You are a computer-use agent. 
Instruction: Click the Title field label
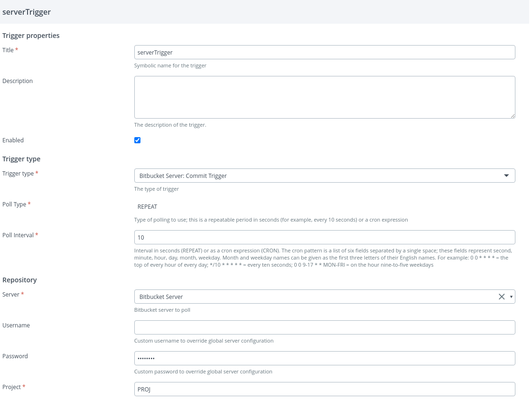(8, 50)
